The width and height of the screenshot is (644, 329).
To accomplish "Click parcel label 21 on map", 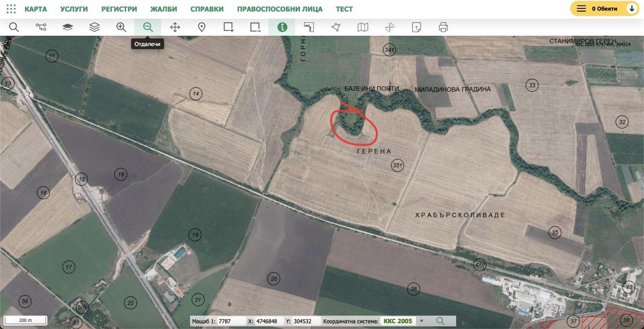I will (198, 300).
